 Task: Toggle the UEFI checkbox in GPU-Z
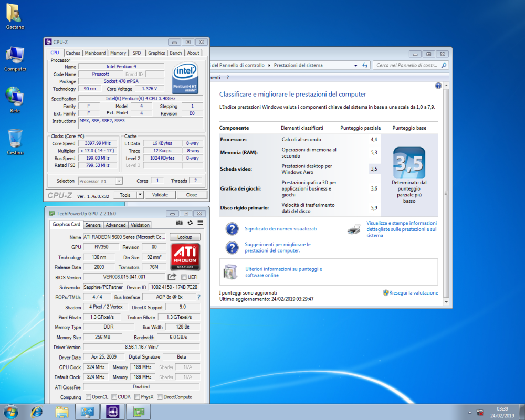(184, 277)
